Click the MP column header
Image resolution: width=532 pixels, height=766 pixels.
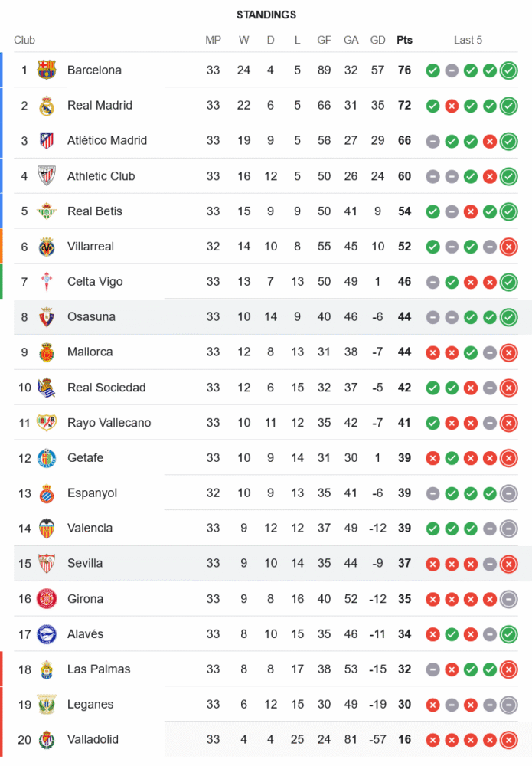pyautogui.click(x=213, y=40)
